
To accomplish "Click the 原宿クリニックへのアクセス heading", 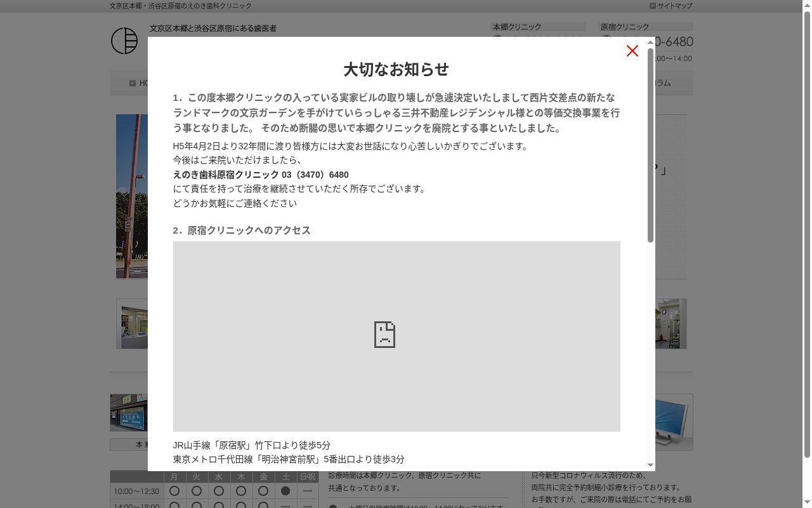I will (x=242, y=231).
